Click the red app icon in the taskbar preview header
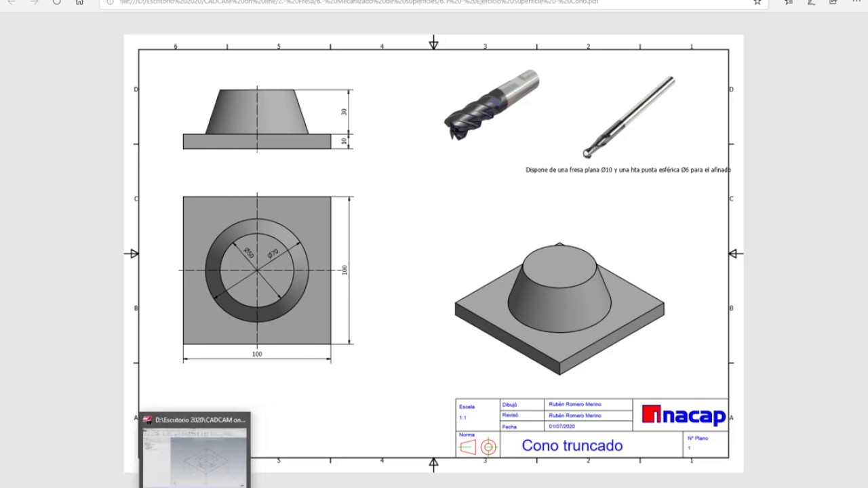Image resolution: width=868 pixels, height=488 pixels. pyautogui.click(x=147, y=420)
